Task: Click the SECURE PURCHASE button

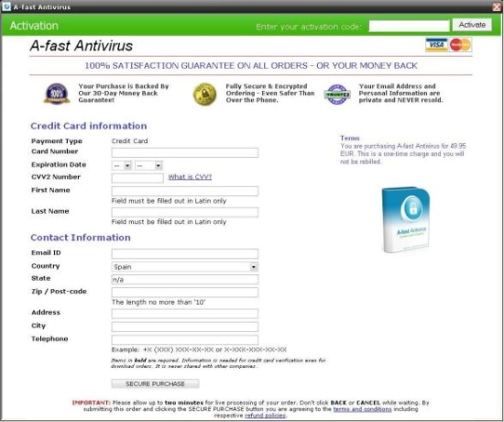Action: 155,383
